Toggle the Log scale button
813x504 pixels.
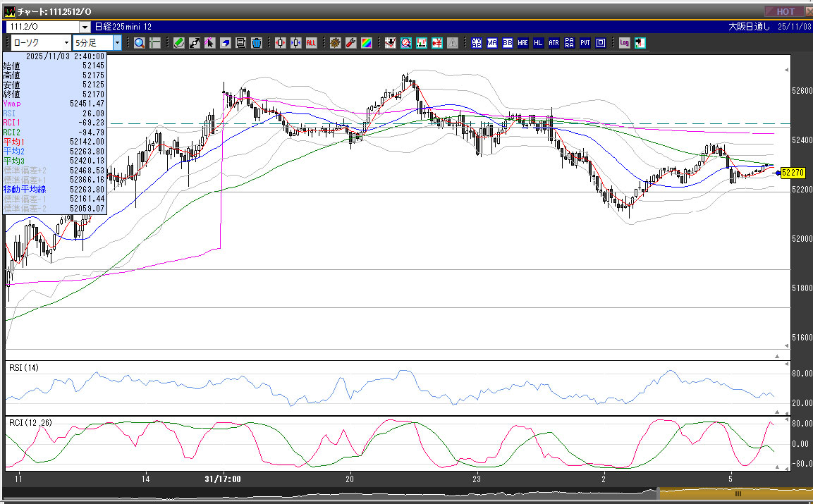[x=624, y=43]
